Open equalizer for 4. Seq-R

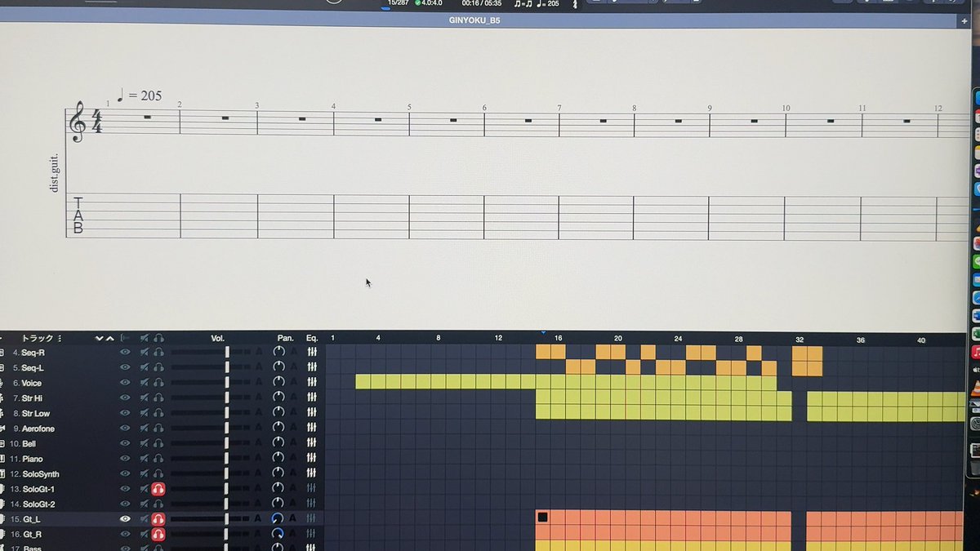click(311, 353)
